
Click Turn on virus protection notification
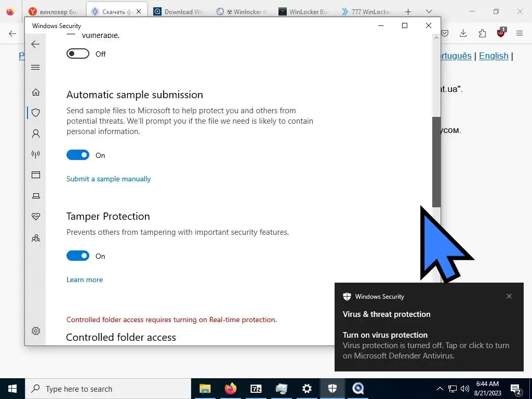pos(429,345)
